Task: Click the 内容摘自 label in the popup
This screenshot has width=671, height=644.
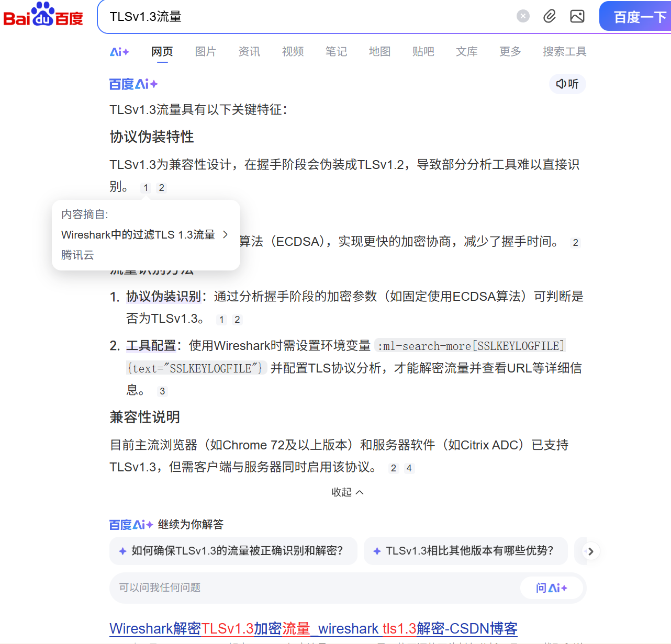Action: (x=85, y=214)
